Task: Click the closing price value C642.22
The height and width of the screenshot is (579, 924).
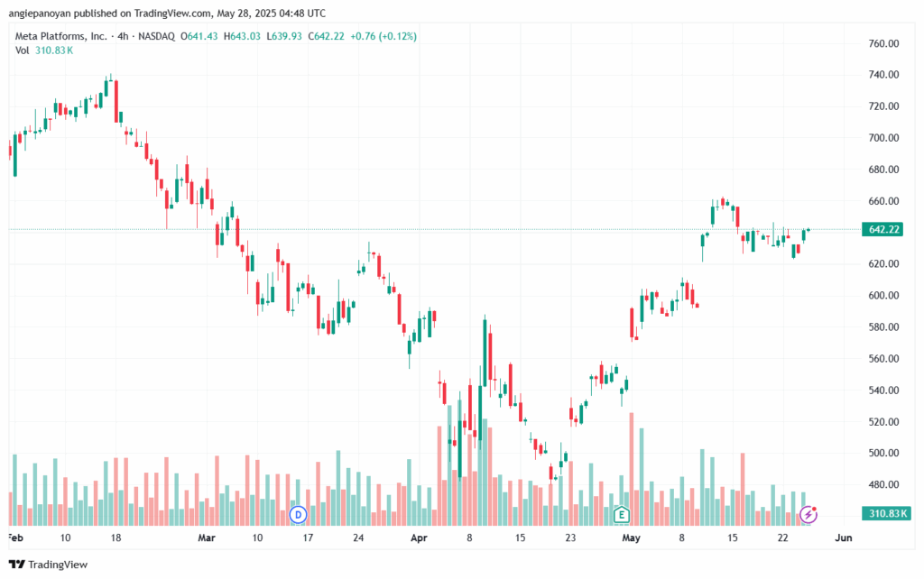Action: (330, 36)
